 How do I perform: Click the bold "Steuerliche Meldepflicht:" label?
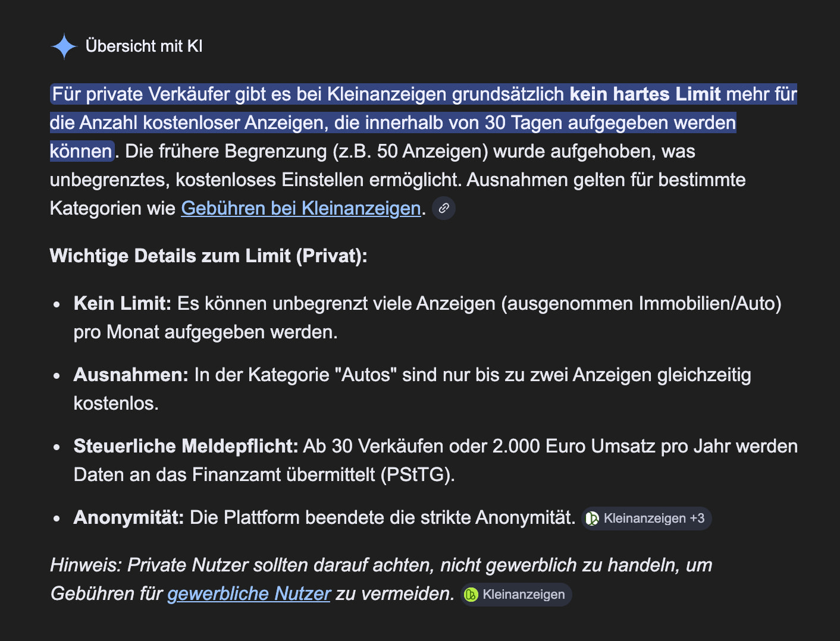[x=186, y=446]
